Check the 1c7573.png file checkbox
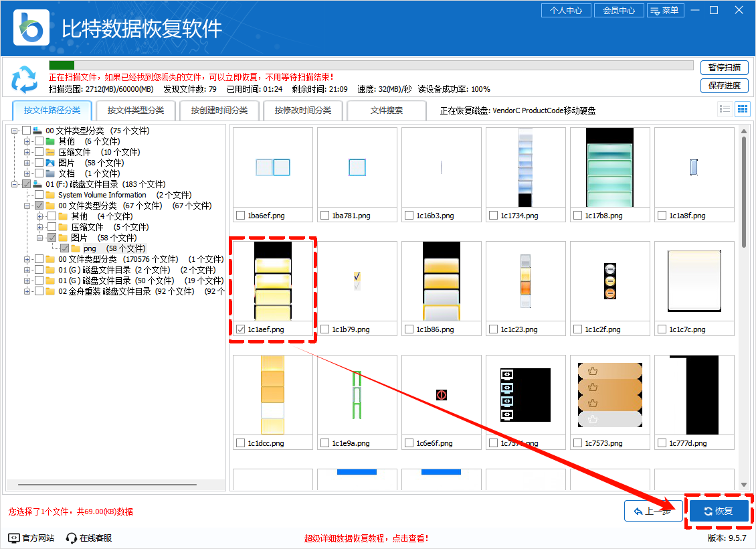The width and height of the screenshot is (756, 549). point(577,443)
